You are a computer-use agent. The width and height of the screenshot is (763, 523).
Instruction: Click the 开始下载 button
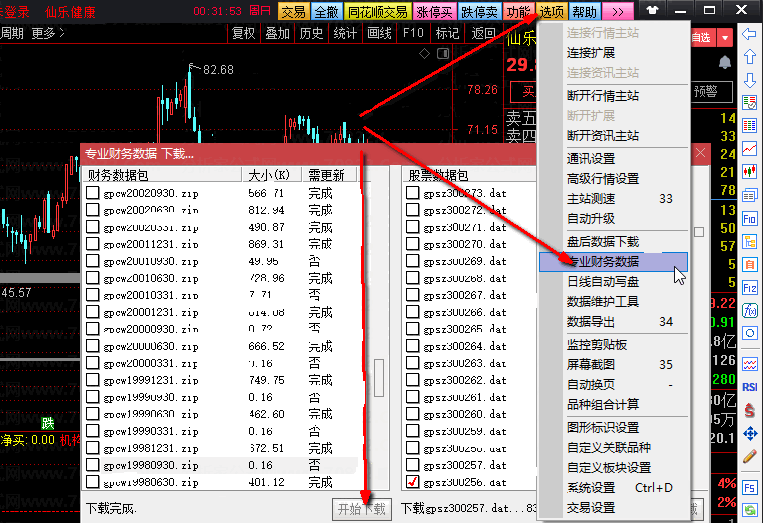click(x=362, y=509)
